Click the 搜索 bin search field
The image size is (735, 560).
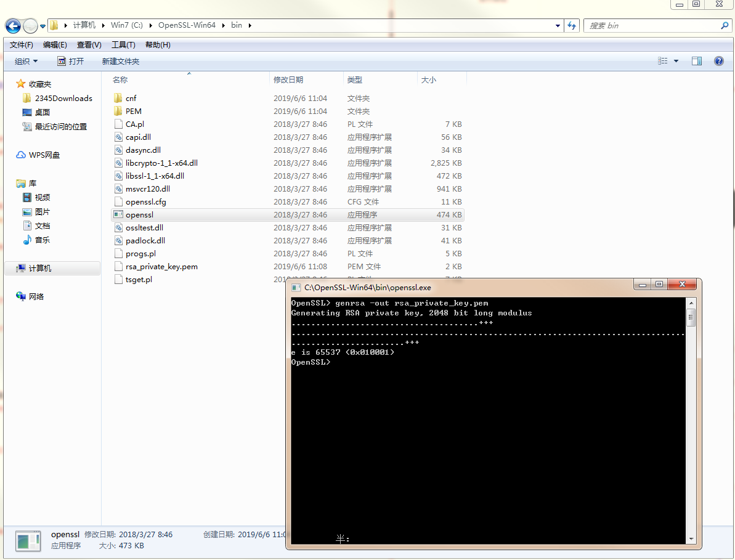[652, 25]
